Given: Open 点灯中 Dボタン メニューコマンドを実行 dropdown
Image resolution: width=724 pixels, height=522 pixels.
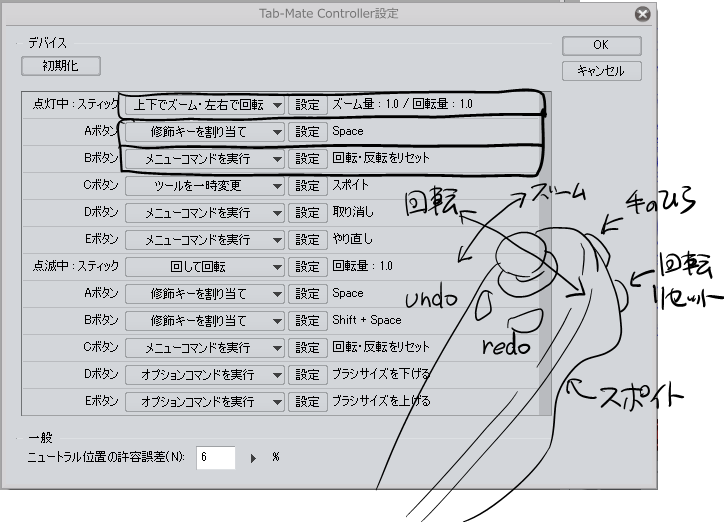Looking at the screenshot, I should (x=204, y=213).
